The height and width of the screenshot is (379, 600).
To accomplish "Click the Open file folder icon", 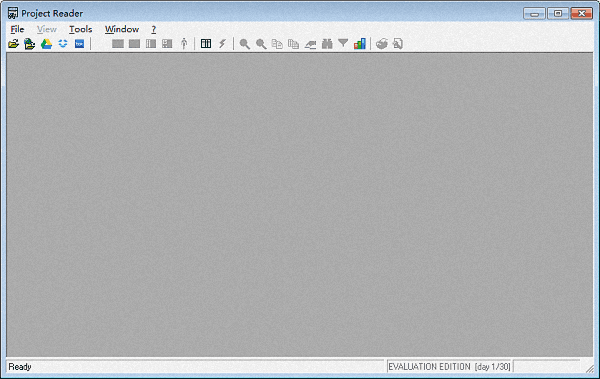I will tap(13, 44).
